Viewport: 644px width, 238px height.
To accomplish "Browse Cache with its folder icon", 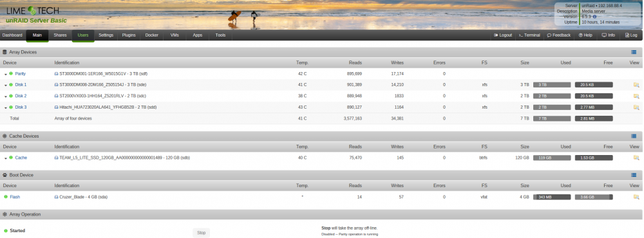I will coord(636,158).
